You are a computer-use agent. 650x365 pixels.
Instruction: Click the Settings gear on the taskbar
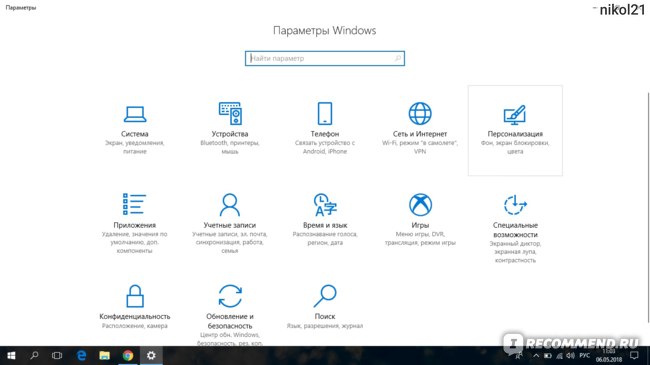(151, 355)
